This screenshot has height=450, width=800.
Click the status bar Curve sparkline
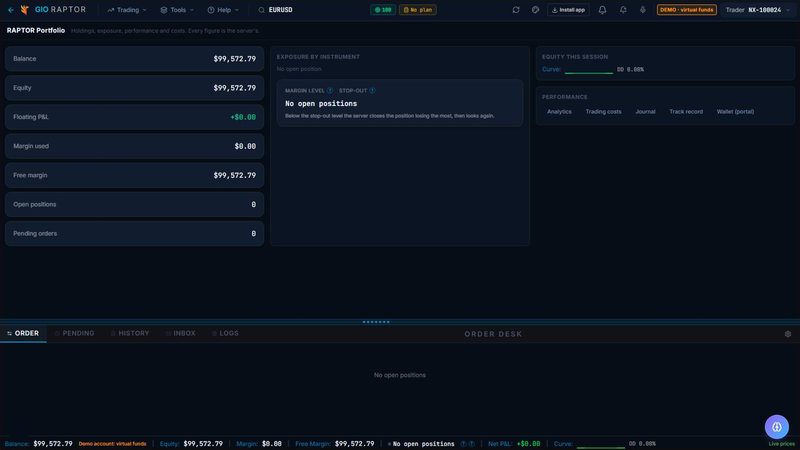(601, 446)
